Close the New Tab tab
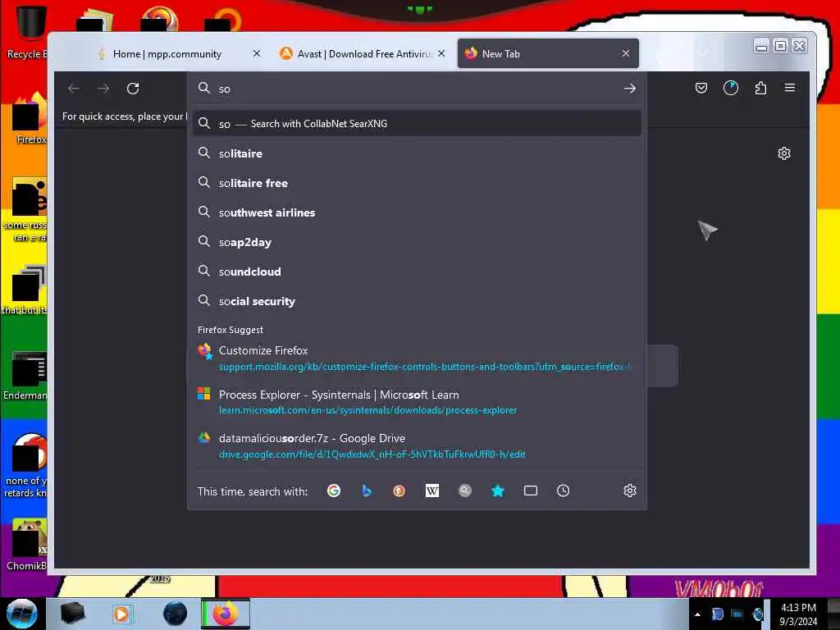The height and width of the screenshot is (630, 840). pos(626,53)
